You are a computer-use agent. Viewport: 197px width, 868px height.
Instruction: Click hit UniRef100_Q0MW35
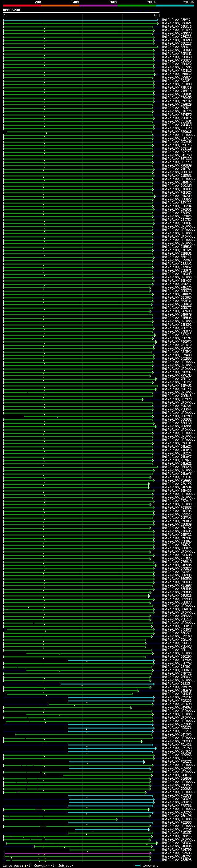[177, 125]
